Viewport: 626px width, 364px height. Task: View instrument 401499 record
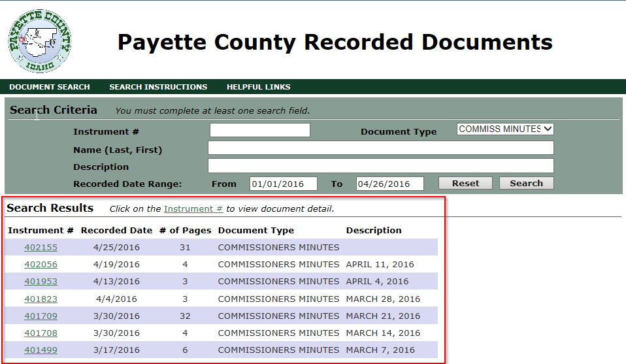pyautogui.click(x=41, y=350)
